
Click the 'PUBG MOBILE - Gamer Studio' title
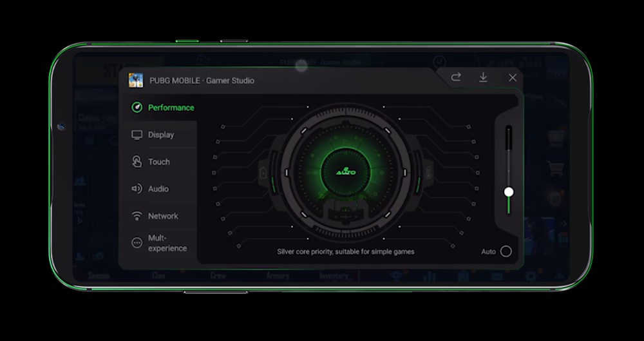tap(202, 81)
